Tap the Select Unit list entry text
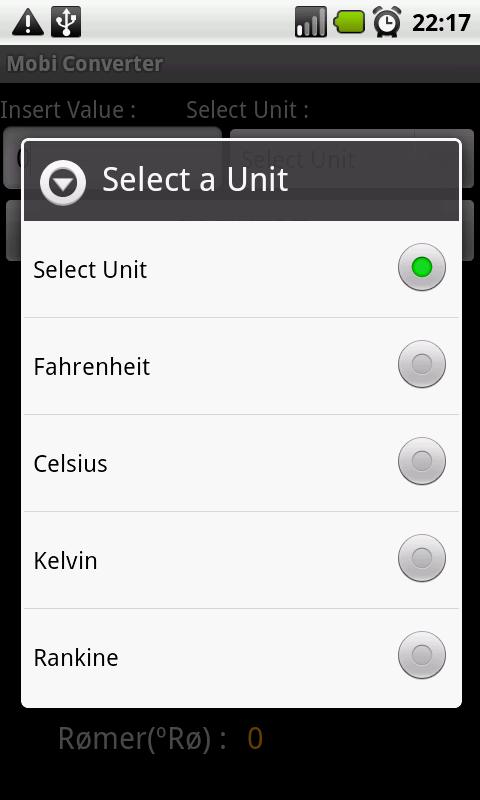This screenshot has height=800, width=480. [90, 269]
